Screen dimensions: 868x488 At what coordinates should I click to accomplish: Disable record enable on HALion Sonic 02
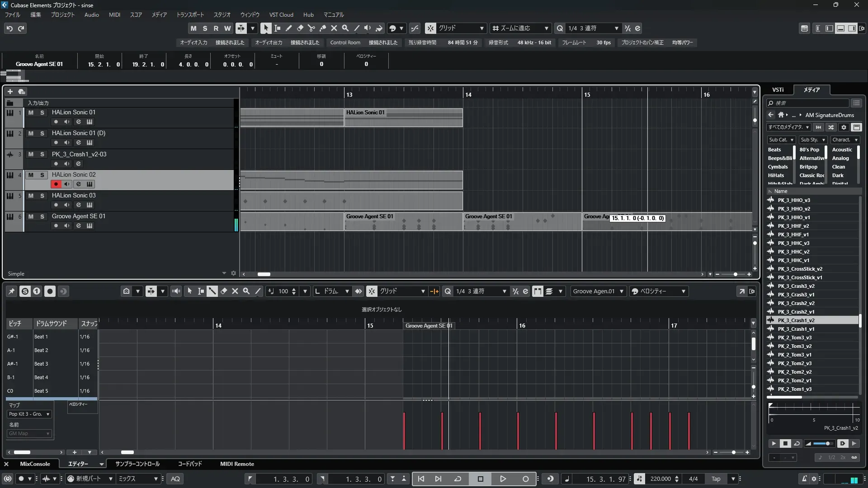coord(56,184)
